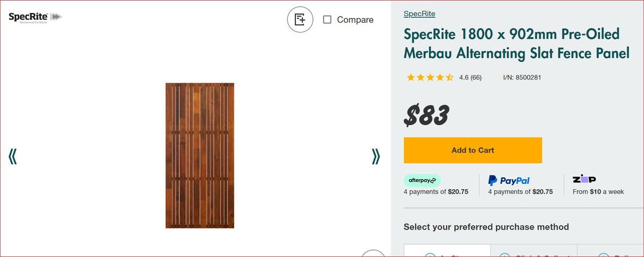
Task: Click the SpecRite brand logo
Action: (x=35, y=18)
